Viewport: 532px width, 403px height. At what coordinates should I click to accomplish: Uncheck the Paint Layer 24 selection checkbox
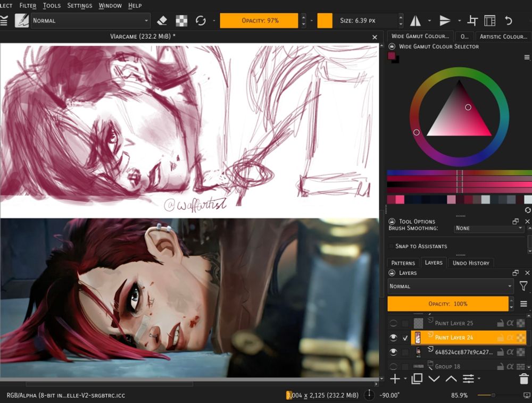pyautogui.click(x=405, y=338)
